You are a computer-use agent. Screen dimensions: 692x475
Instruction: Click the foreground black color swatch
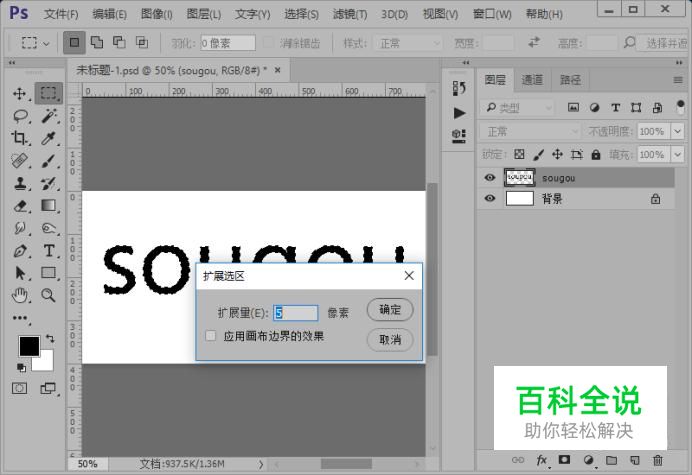point(29,346)
